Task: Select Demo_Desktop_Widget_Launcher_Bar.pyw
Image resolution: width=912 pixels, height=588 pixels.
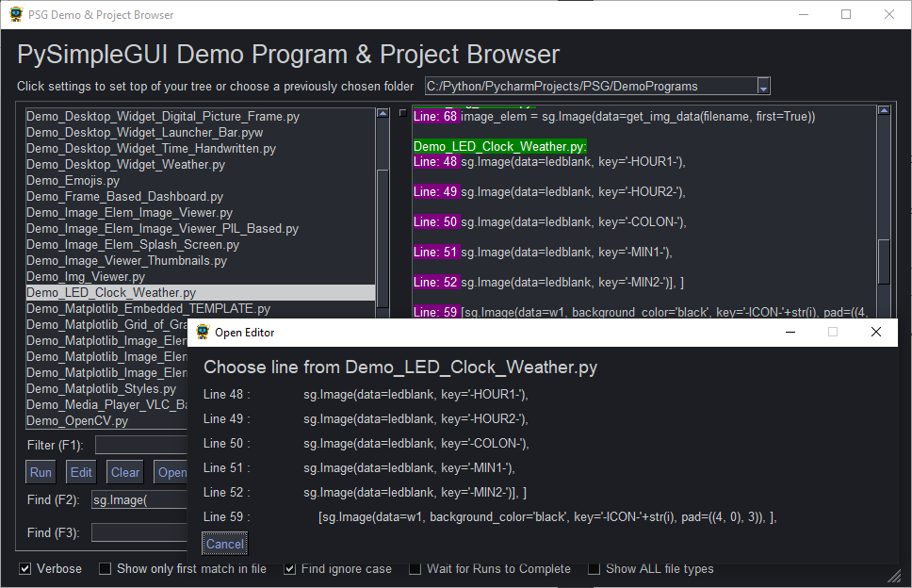Action: tap(201, 133)
